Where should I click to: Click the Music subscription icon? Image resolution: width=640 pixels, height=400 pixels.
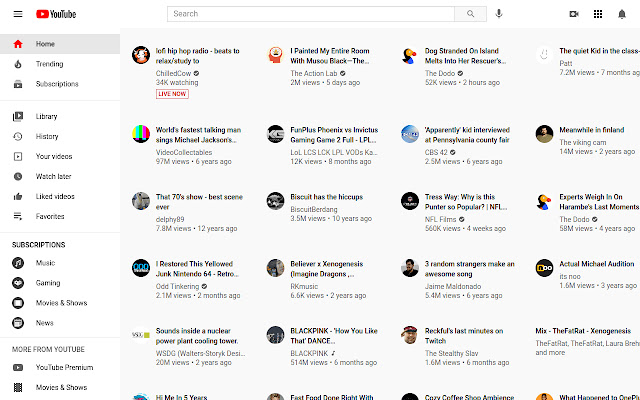pyautogui.click(x=18, y=263)
